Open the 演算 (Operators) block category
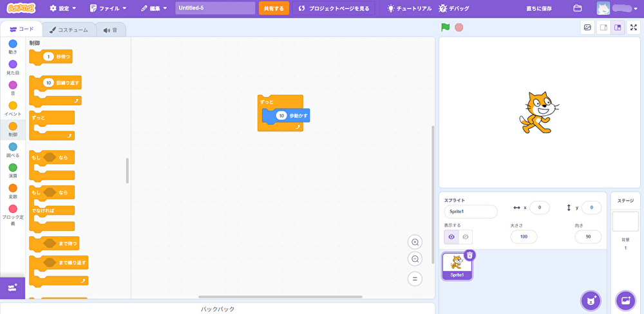This screenshot has height=314, width=644. coord(13,171)
